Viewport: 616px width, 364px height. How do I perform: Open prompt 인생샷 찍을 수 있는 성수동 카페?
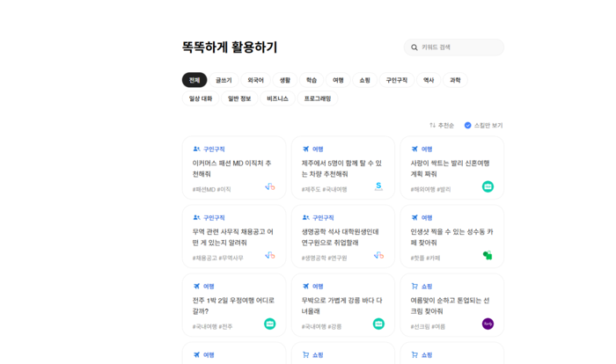point(451,237)
